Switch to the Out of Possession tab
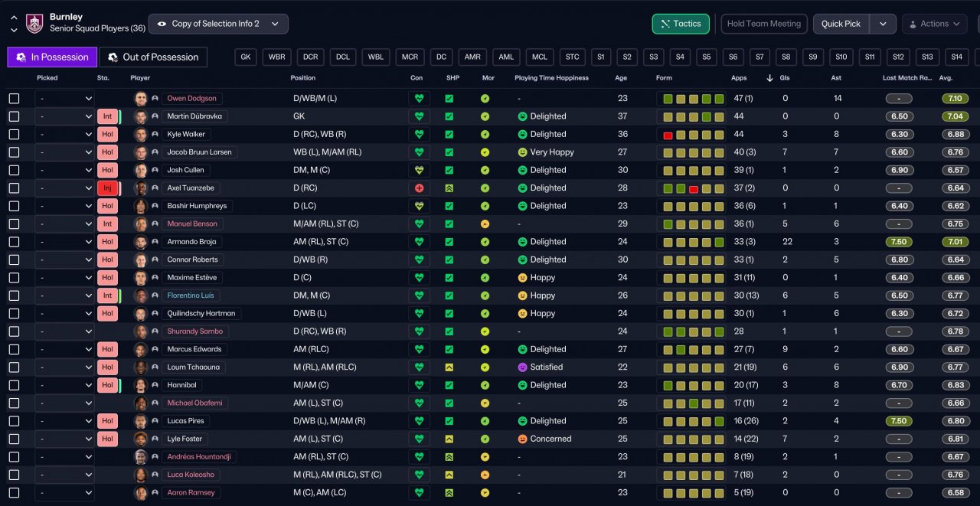The image size is (980, 506). 153,57
